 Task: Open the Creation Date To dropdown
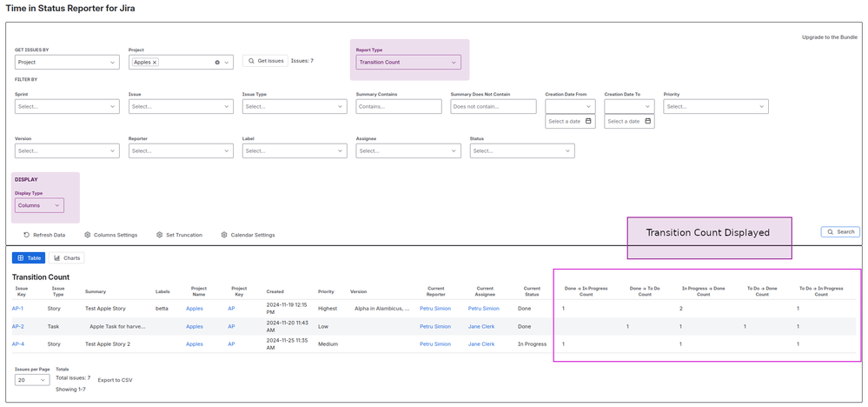click(x=629, y=106)
